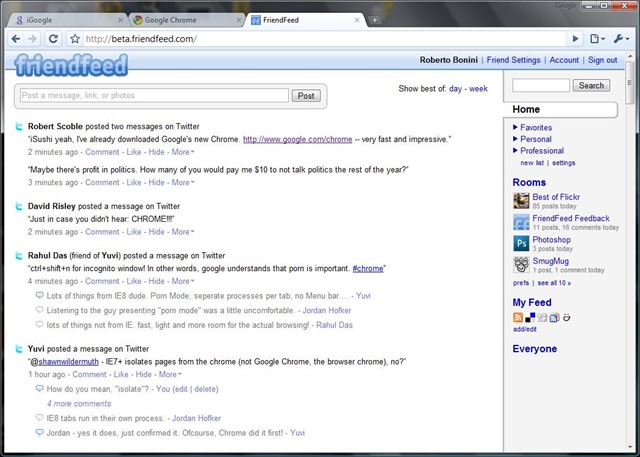Open the Chrome wrench settings menu
Image resolution: width=640 pixels, height=457 pixels.
click(x=620, y=39)
